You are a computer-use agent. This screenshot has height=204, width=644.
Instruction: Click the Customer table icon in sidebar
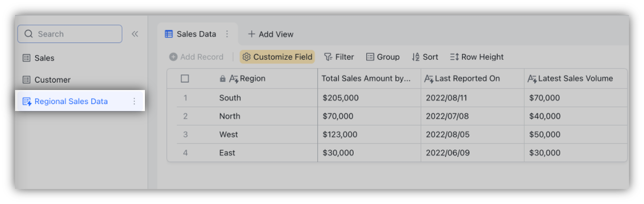[x=27, y=80]
